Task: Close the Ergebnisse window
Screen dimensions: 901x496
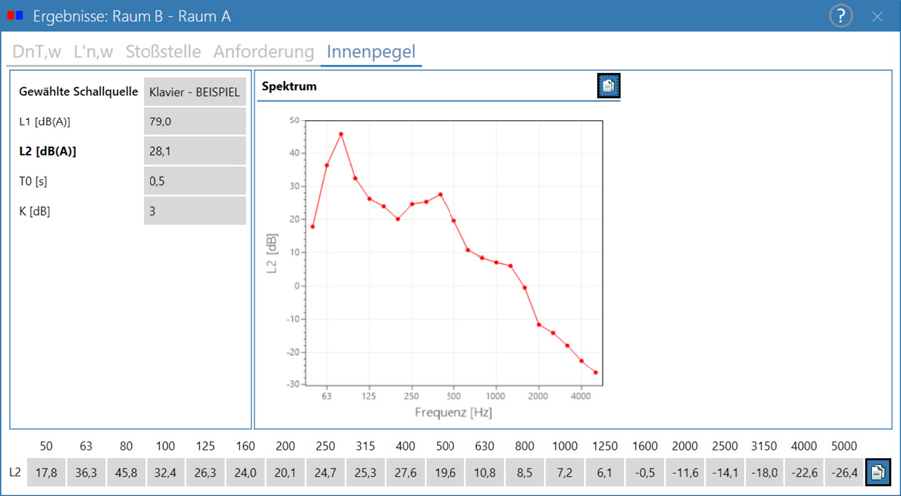Action: click(x=877, y=17)
